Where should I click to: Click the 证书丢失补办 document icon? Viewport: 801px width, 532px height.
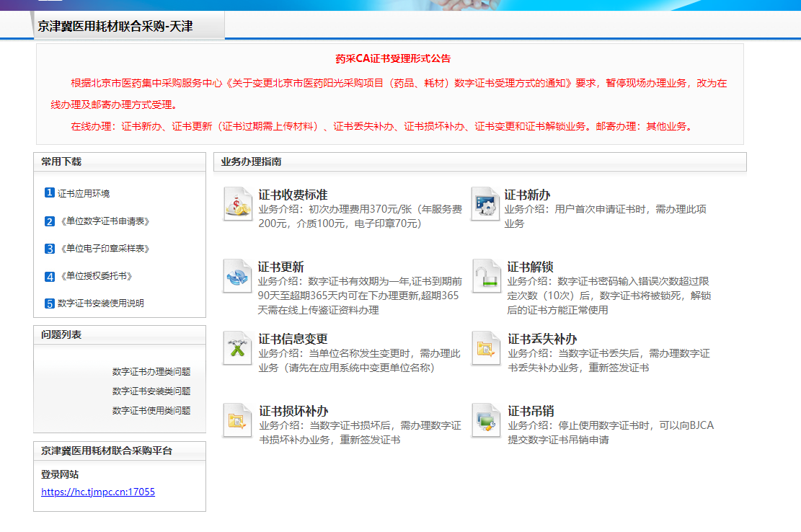(x=485, y=347)
